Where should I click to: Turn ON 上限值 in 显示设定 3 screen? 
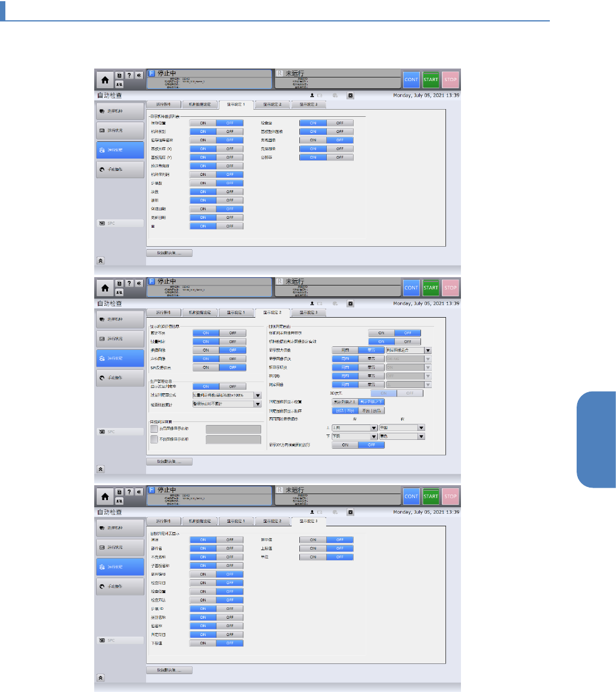coord(312,548)
